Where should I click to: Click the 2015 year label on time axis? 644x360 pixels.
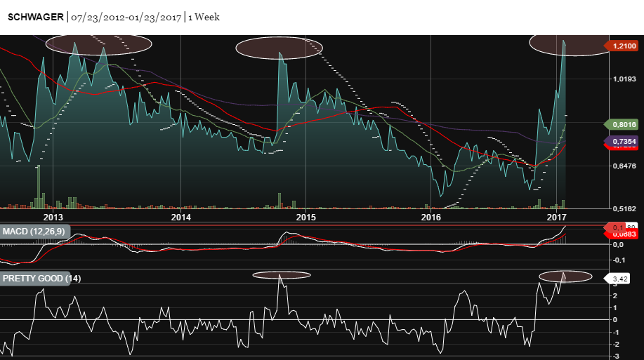point(305,216)
